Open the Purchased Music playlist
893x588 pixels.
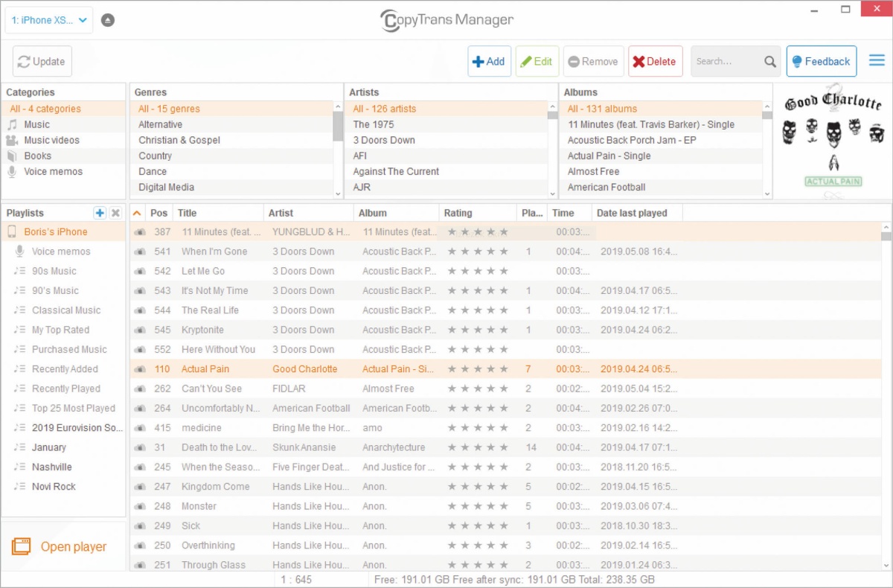point(64,349)
